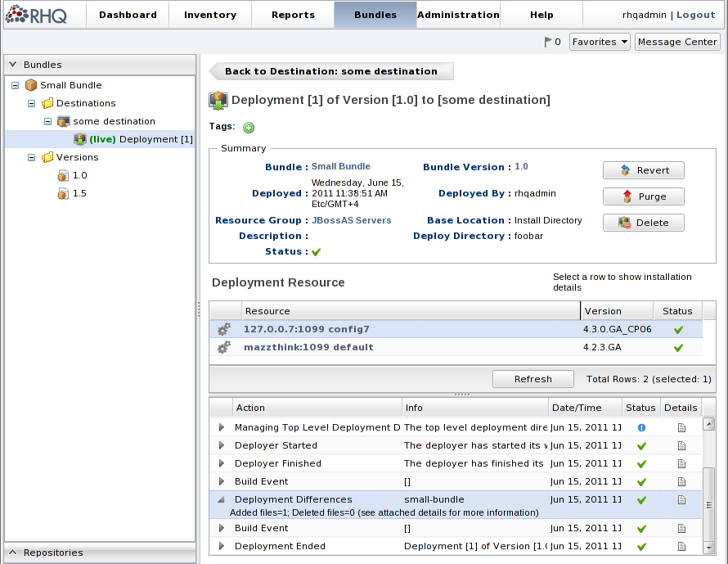Log out via the Logout link
Image resolution: width=728 pixels, height=564 pixels.
coord(695,15)
